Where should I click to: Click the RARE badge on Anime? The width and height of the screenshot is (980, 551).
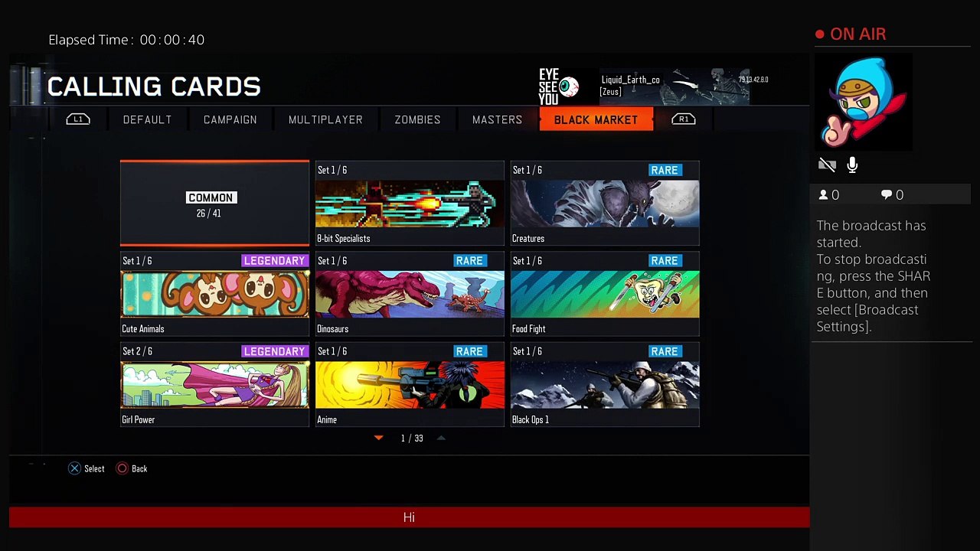pos(469,351)
